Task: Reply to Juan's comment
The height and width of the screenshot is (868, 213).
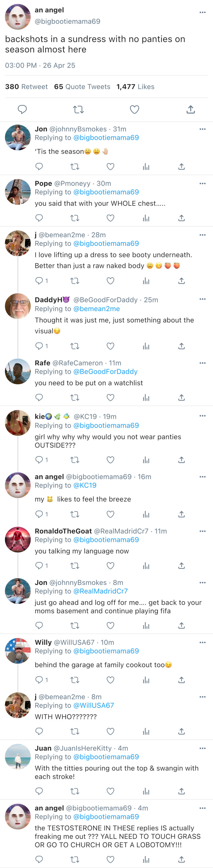Action: click(39, 791)
